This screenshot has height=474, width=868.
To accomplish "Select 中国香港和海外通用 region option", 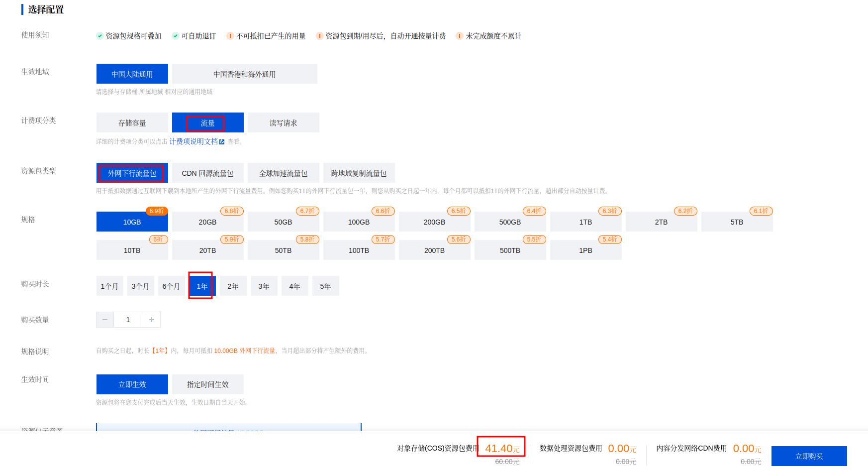I will pyautogui.click(x=244, y=74).
